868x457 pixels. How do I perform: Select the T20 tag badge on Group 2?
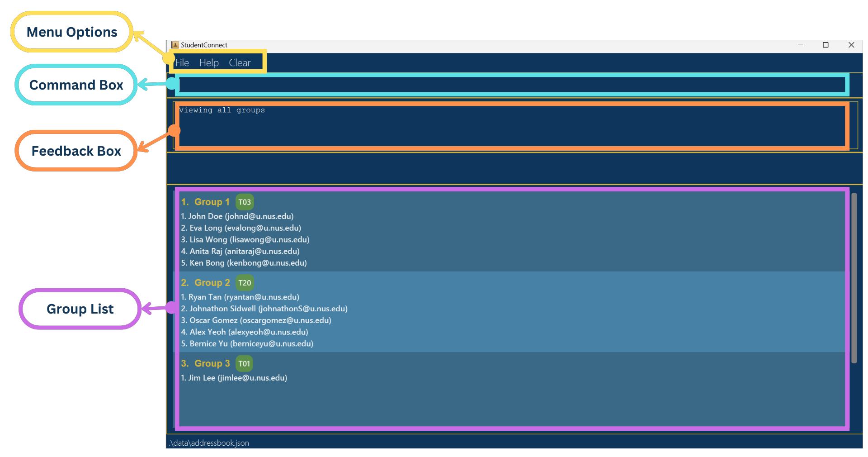[244, 283]
